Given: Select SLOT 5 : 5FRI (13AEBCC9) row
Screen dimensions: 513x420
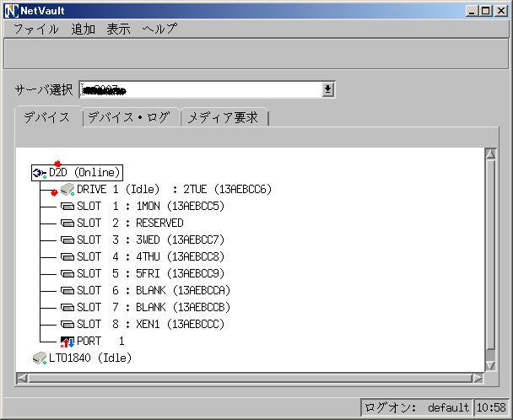Looking at the screenshot, I should [143, 274].
